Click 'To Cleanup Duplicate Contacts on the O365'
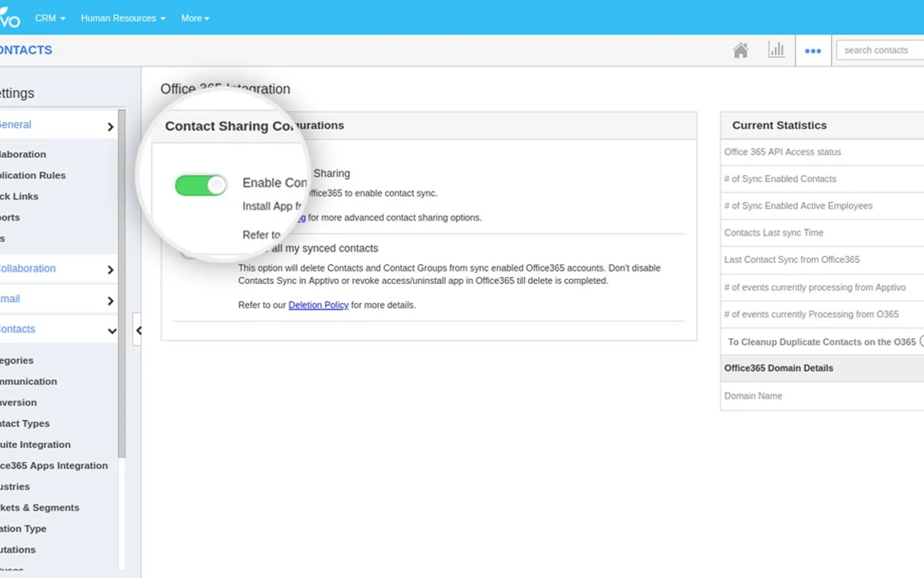Image resolution: width=924 pixels, height=578 pixels. pyautogui.click(x=822, y=342)
